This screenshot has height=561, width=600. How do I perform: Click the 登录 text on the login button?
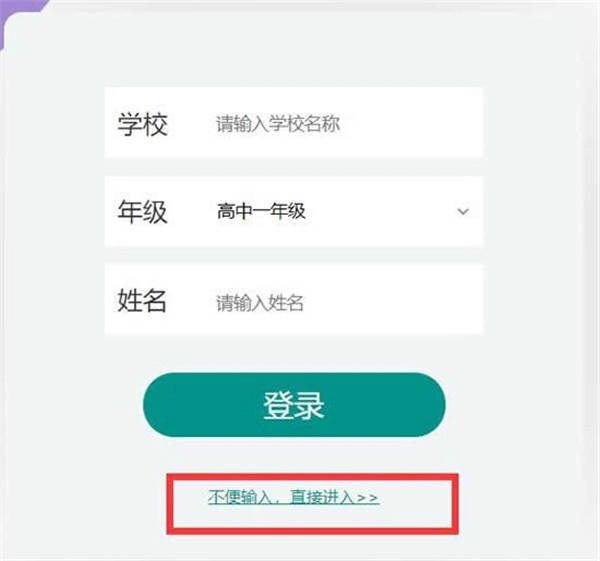[x=294, y=405]
